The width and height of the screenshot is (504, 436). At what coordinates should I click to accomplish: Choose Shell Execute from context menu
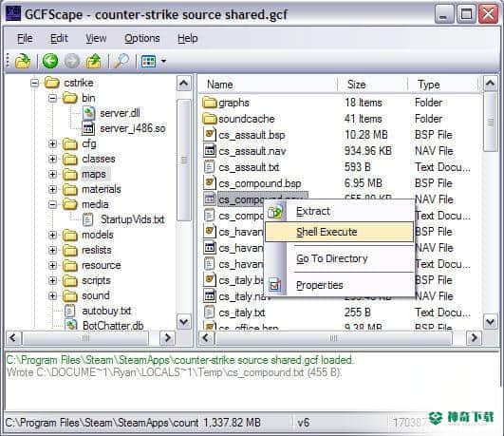[339, 232]
